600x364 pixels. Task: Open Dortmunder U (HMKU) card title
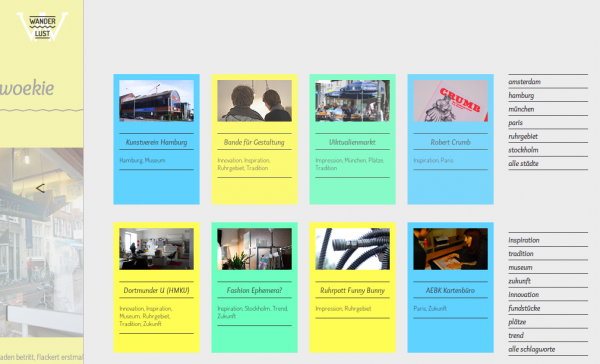pos(157,290)
